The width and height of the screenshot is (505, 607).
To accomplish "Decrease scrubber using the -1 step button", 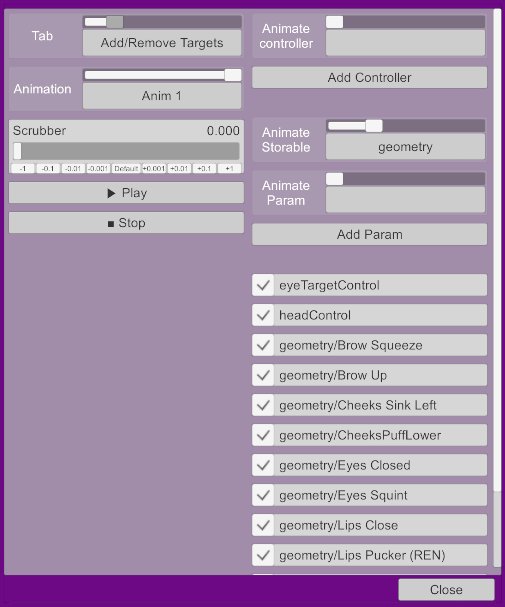I will tap(23, 168).
